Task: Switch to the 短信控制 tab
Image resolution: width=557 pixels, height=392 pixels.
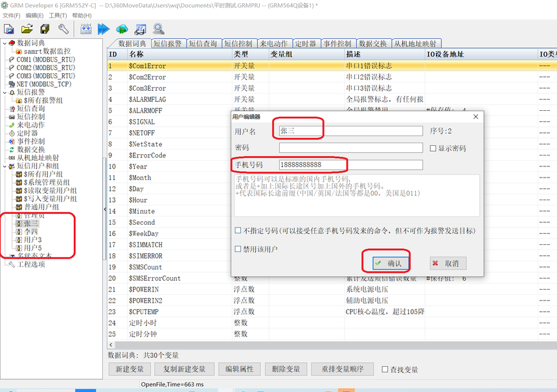Action: click(238, 43)
